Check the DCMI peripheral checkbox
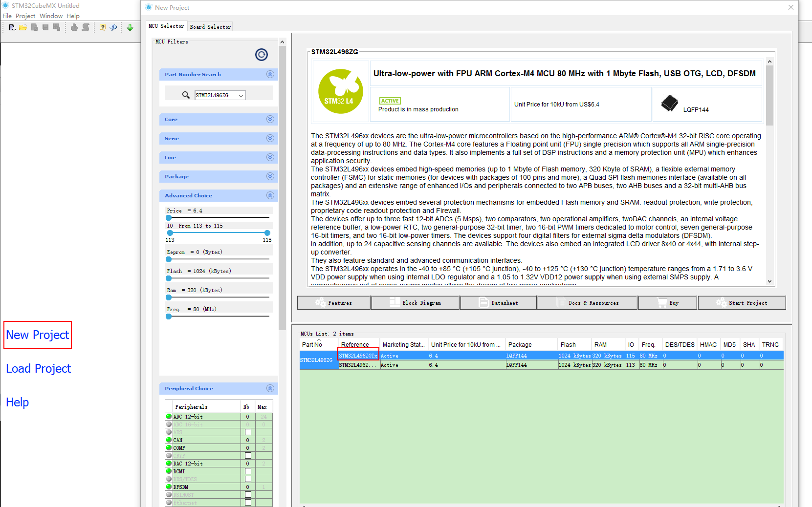812x507 pixels. (x=248, y=471)
